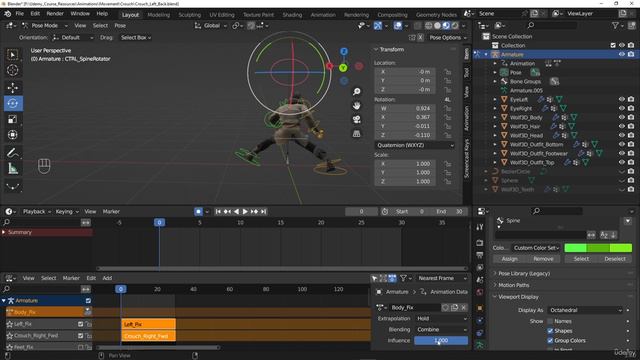Expand the Pose Library (Legacy) panel
The height and width of the screenshot is (360, 640).
524,273
